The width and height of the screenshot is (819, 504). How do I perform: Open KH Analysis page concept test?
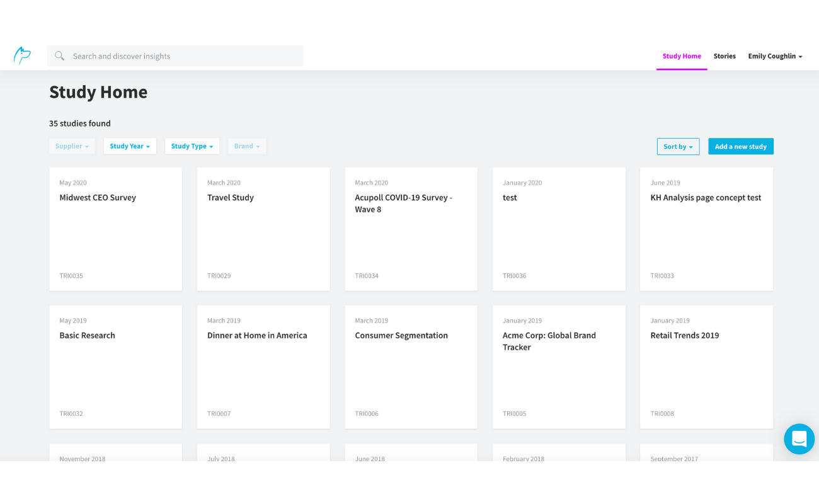pyautogui.click(x=706, y=229)
